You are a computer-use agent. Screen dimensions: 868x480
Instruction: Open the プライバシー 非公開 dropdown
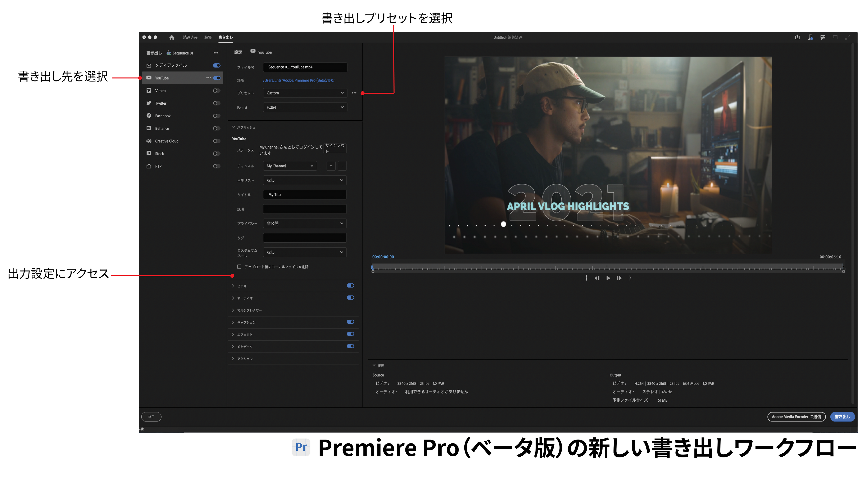[305, 223]
